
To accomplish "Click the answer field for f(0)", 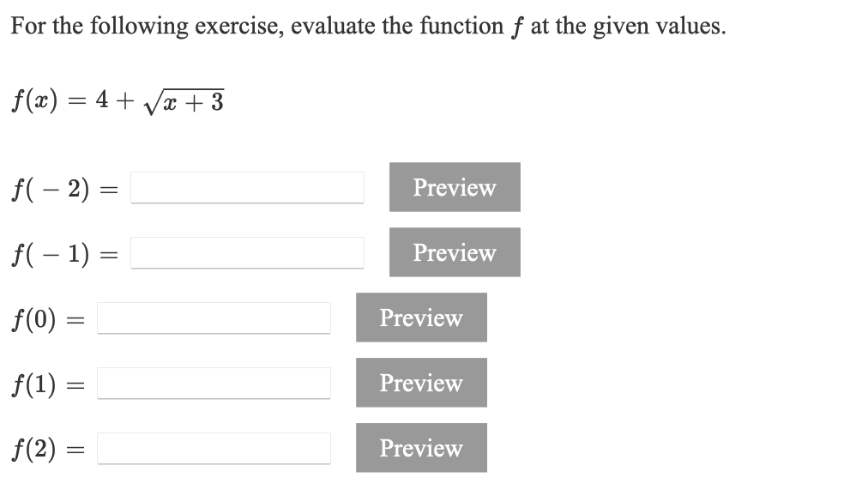I will coord(213,318).
